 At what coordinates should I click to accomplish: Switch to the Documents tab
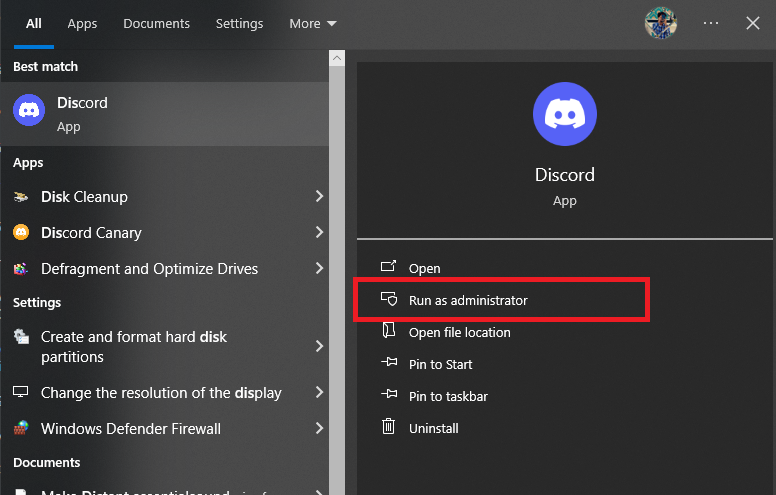(x=156, y=23)
